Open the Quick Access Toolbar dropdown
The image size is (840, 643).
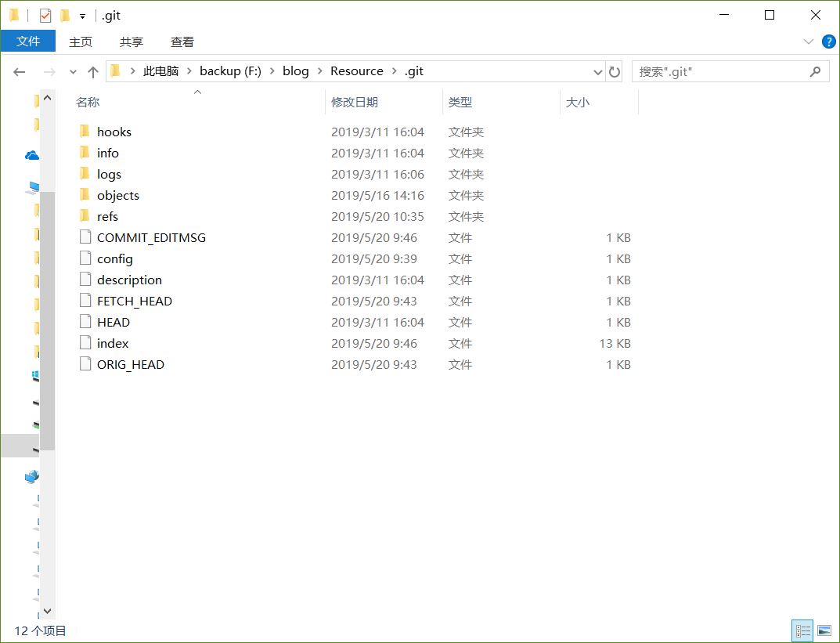click(82, 16)
